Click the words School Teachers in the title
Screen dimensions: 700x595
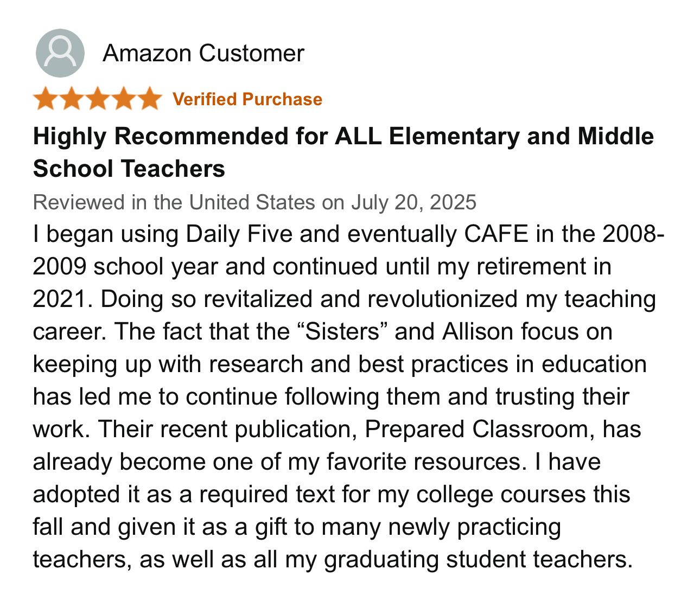[129, 169]
